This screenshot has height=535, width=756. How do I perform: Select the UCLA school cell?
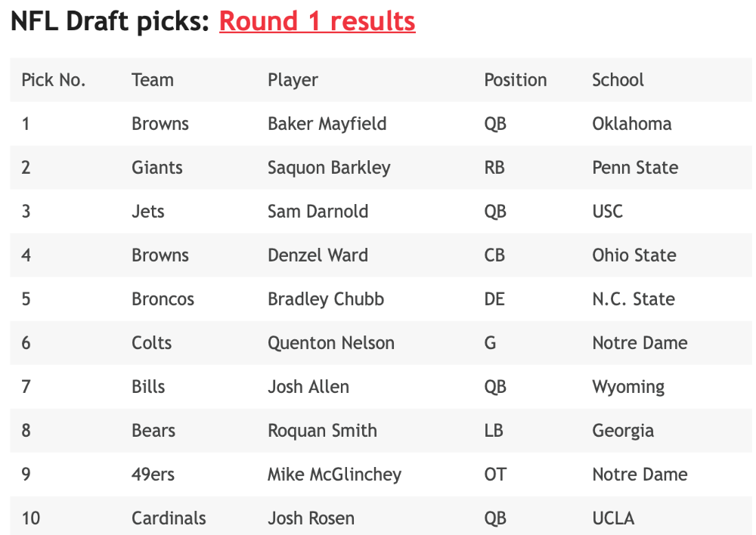tap(613, 518)
